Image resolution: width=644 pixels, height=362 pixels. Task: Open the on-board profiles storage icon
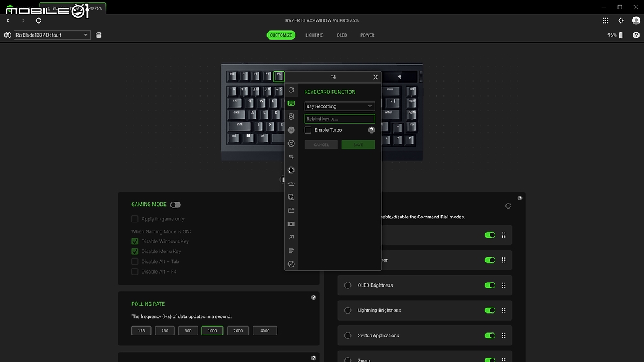[x=98, y=35]
